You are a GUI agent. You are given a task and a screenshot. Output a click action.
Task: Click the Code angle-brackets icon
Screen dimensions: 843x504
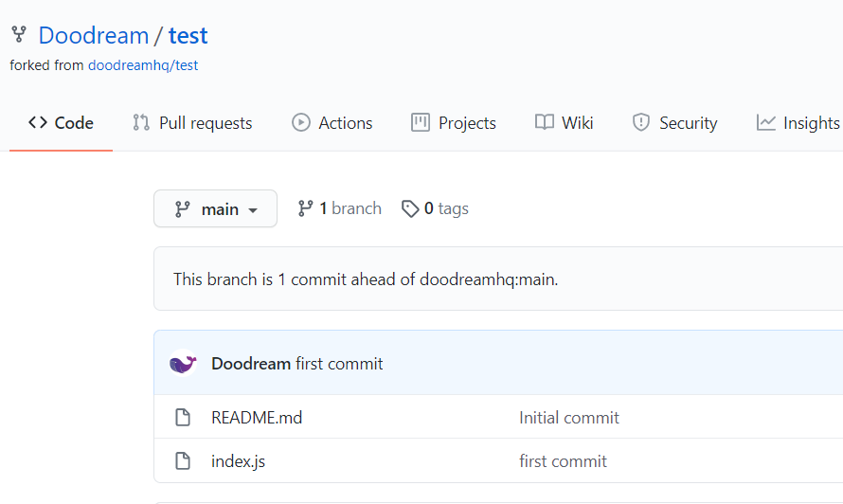click(38, 122)
